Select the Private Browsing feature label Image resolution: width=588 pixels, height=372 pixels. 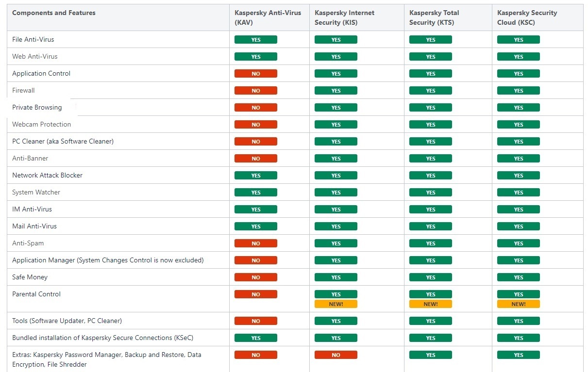point(37,107)
